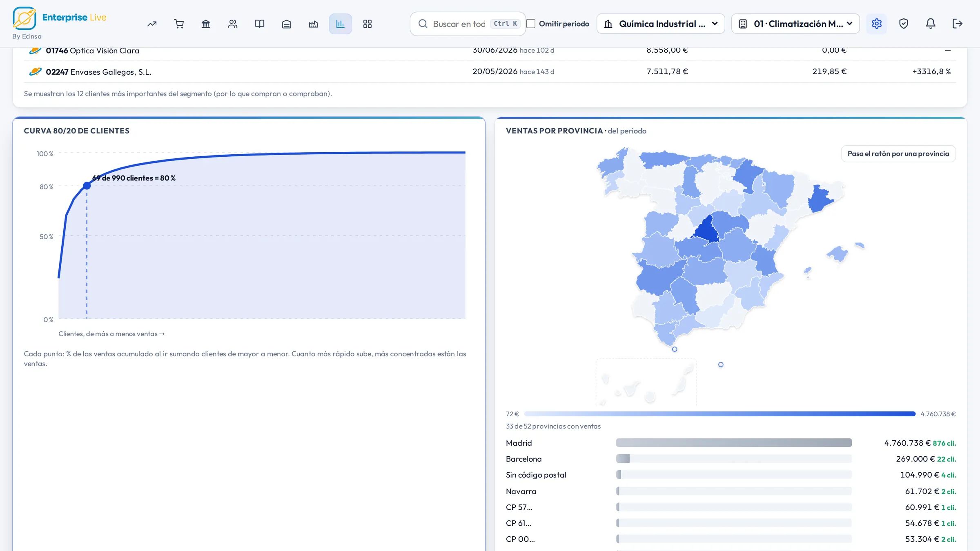Click 02247 Envases Gallegos, S.L. client name
The image size is (980, 551).
tap(98, 72)
